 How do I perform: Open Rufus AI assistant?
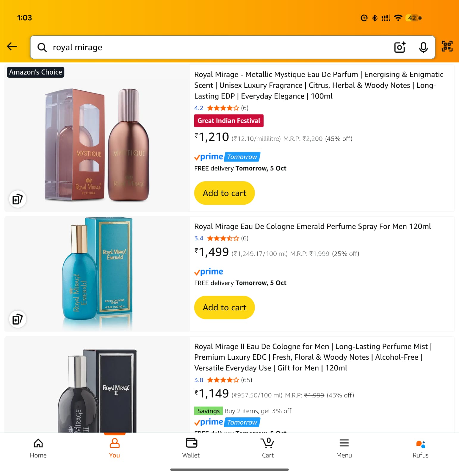(420, 448)
